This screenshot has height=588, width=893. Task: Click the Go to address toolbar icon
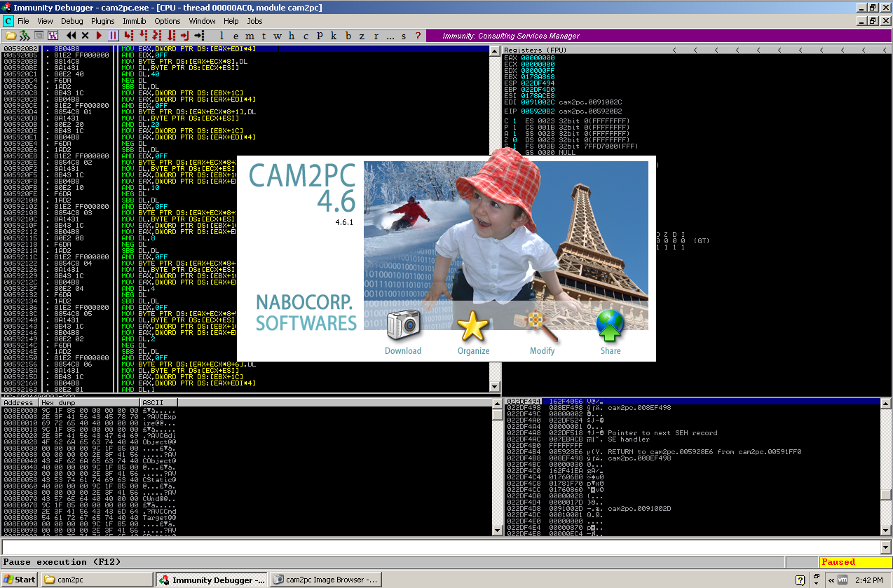click(x=198, y=35)
